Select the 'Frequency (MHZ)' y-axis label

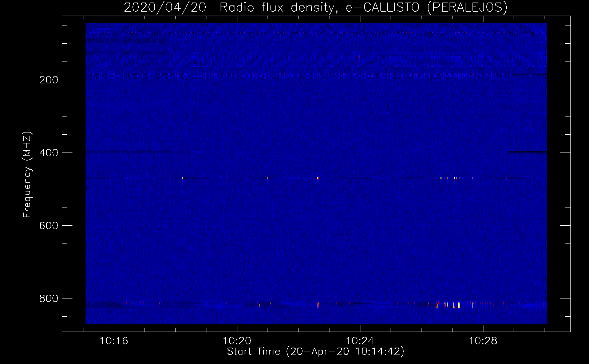(x=27, y=175)
